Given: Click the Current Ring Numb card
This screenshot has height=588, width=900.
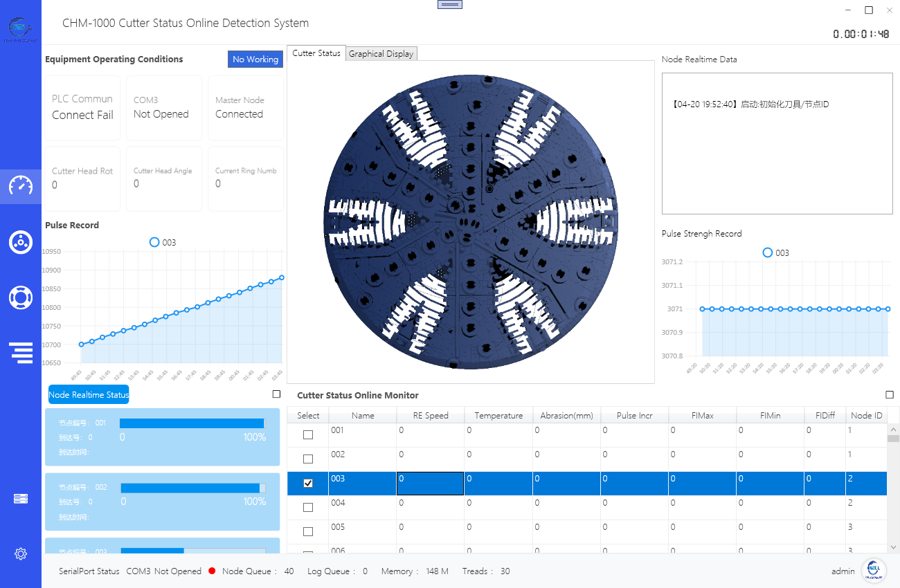Looking at the screenshot, I should 246,178.
